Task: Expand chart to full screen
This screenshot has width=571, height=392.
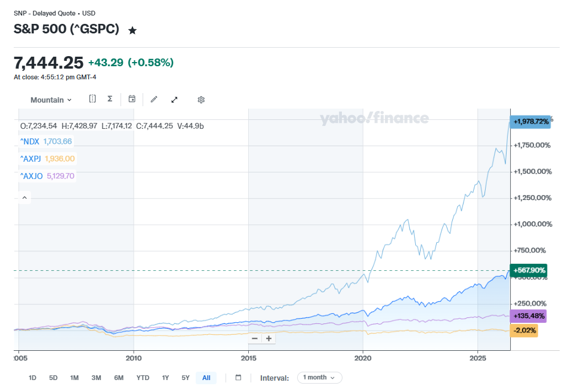Action: (x=174, y=100)
